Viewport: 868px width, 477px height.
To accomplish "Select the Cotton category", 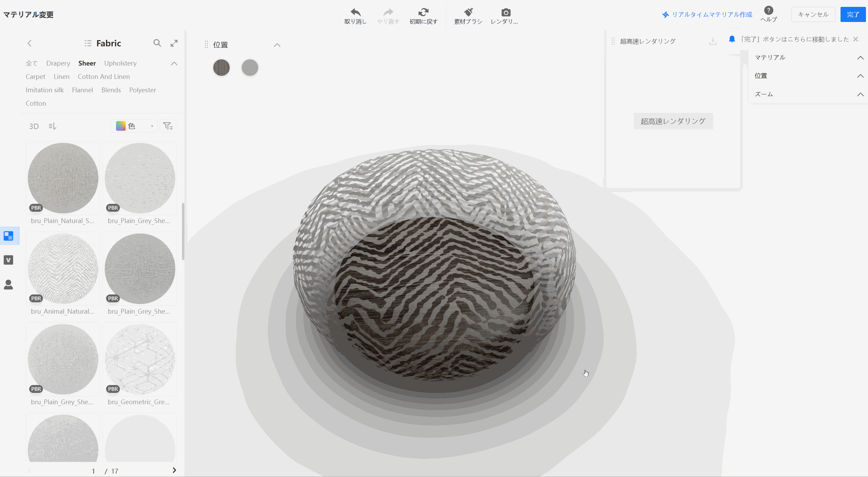I will 36,104.
